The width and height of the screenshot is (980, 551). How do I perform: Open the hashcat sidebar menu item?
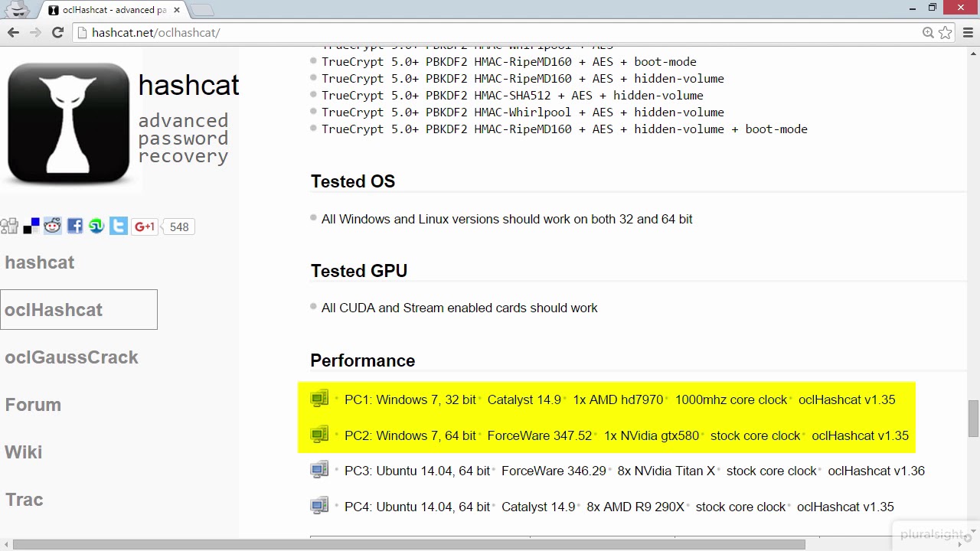pyautogui.click(x=40, y=262)
